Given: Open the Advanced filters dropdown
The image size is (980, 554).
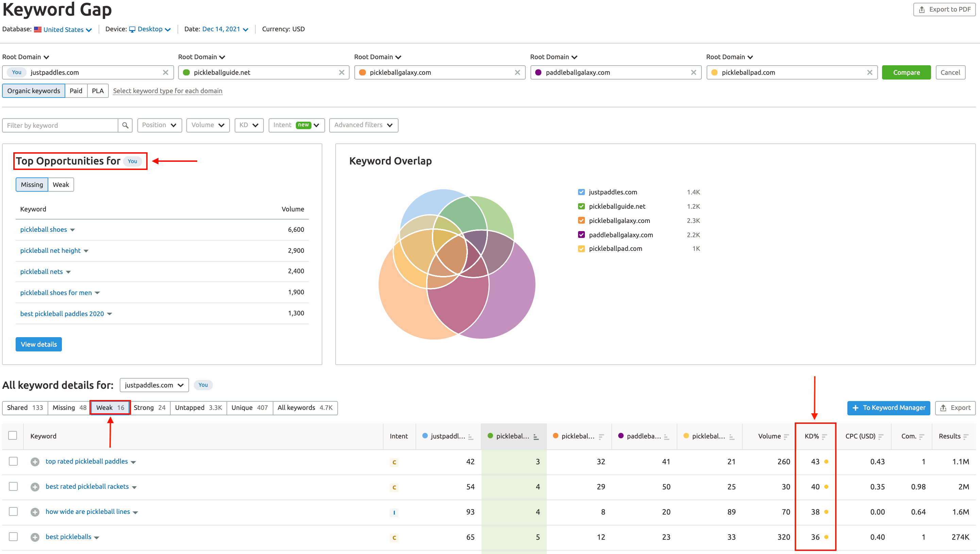Looking at the screenshot, I should (364, 125).
